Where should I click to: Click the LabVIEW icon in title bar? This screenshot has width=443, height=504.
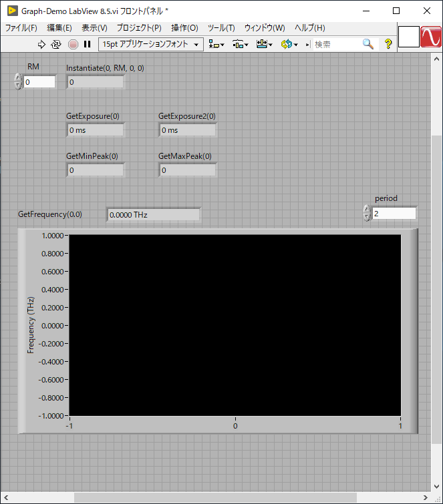pyautogui.click(x=12, y=11)
